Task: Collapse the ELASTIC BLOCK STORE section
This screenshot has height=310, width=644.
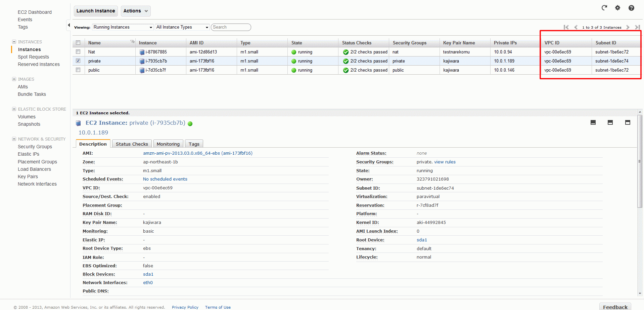Action: (14, 109)
